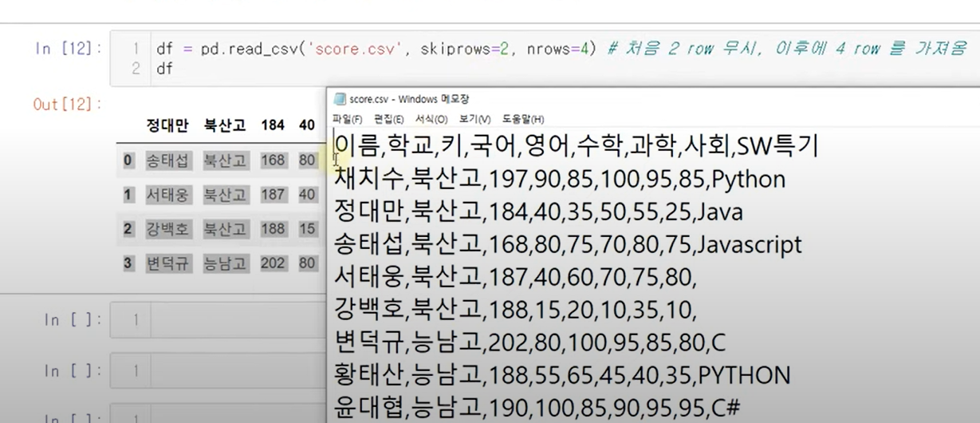Open the 파일(F) menu in Notepad
This screenshot has height=423, width=980.
pos(347,119)
